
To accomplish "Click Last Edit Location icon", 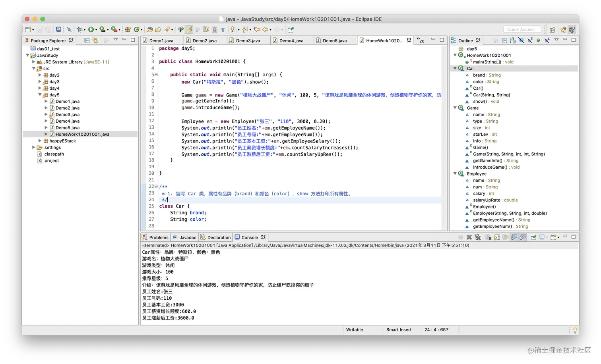I will coord(256,29).
